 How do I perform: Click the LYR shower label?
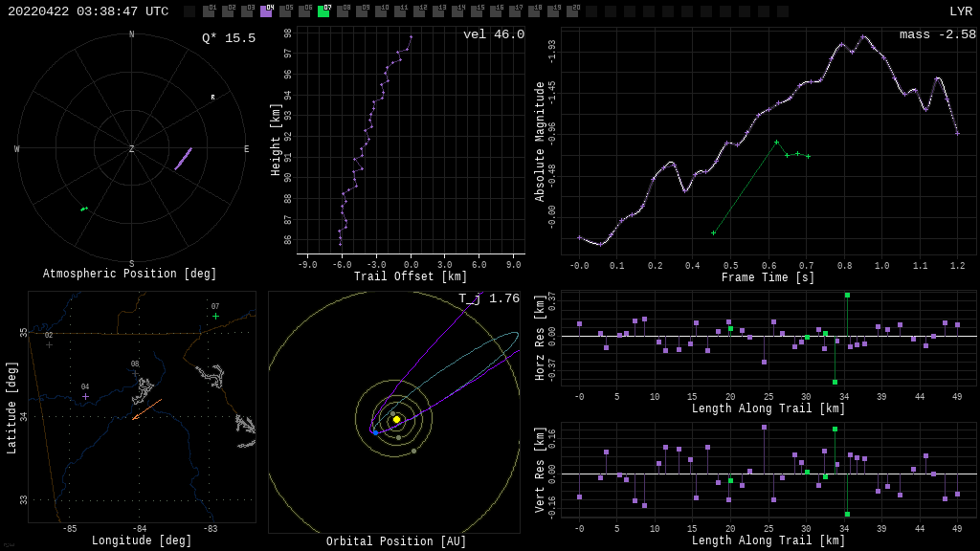960,11
